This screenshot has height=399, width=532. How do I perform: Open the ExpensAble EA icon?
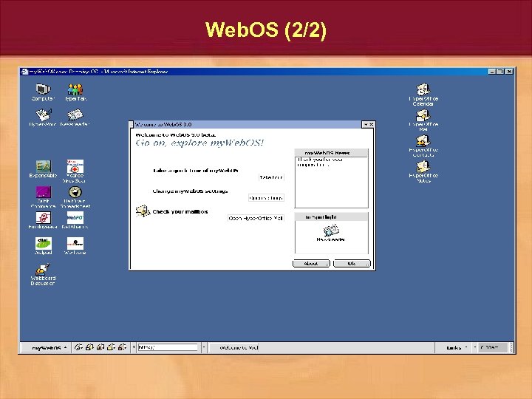click(43, 169)
